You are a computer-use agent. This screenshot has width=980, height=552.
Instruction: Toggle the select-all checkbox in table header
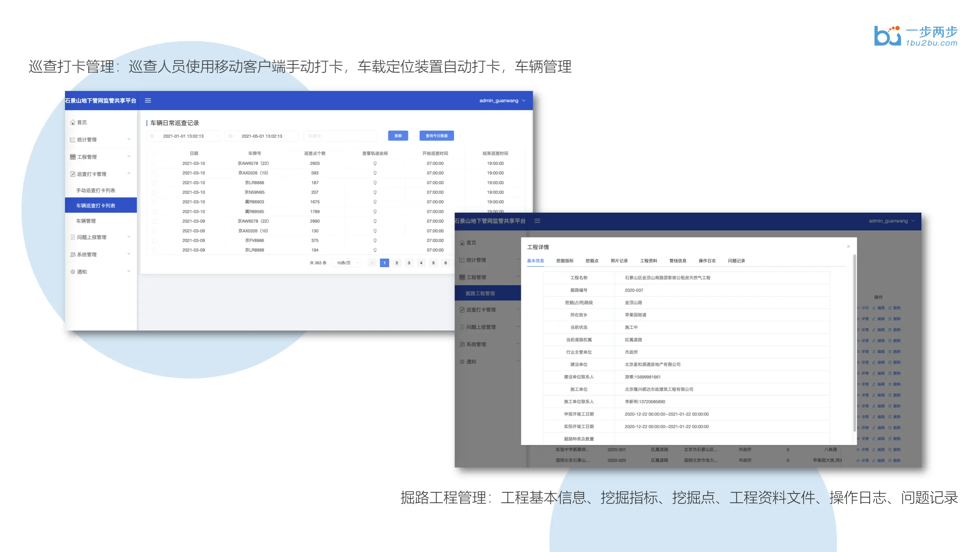coord(154,153)
